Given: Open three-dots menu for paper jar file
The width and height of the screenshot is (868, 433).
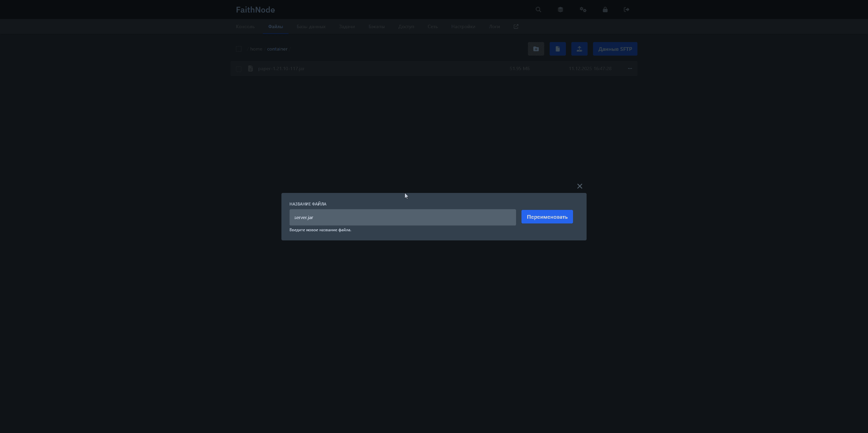Looking at the screenshot, I should coord(630,68).
